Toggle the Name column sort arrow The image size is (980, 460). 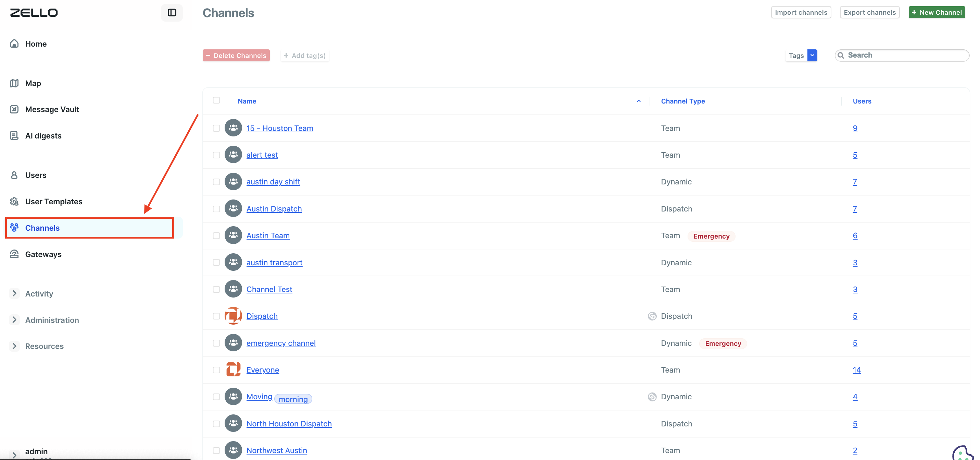click(639, 101)
